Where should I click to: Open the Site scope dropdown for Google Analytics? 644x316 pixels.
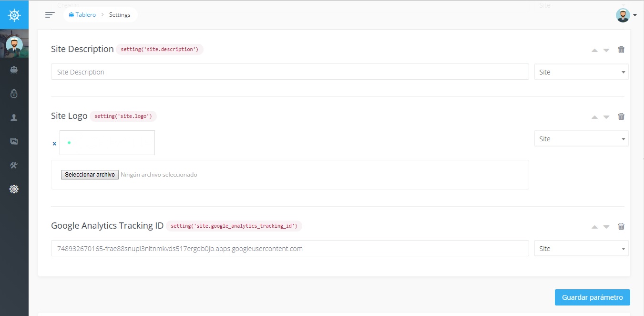pos(581,248)
